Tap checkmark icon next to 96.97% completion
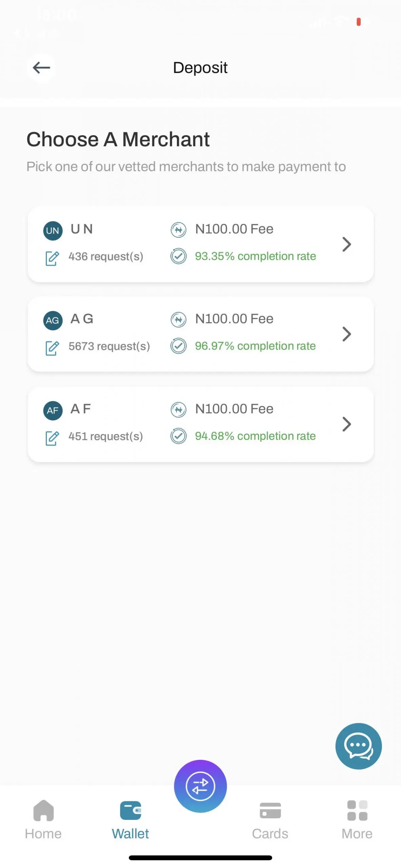The width and height of the screenshot is (401, 868). pos(178,346)
